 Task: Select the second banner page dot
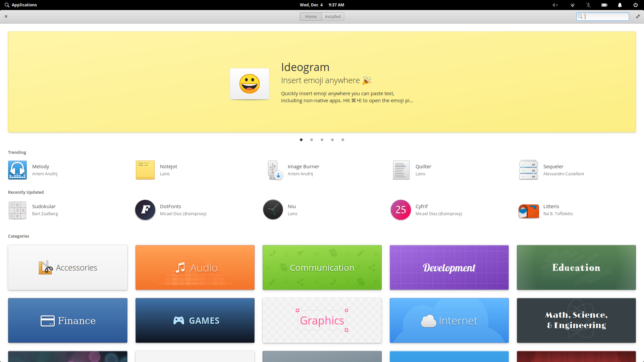pyautogui.click(x=312, y=140)
